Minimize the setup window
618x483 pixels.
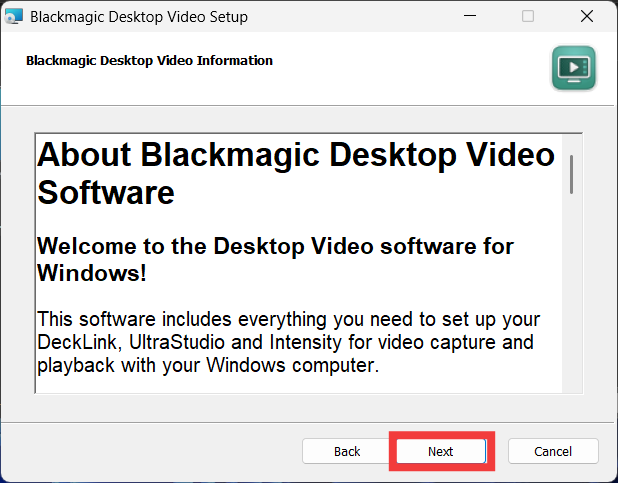470,16
